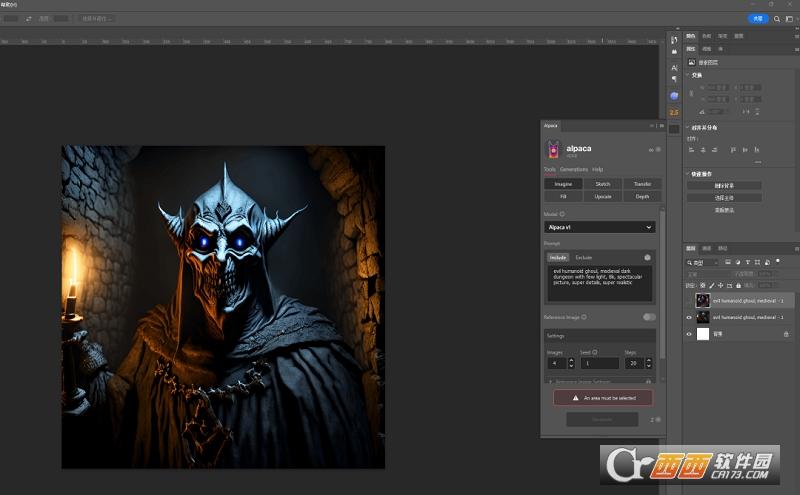Image resolution: width=800 pixels, height=495 pixels.
Task: Filter layers by adjustment layers icon
Action: 738,262
